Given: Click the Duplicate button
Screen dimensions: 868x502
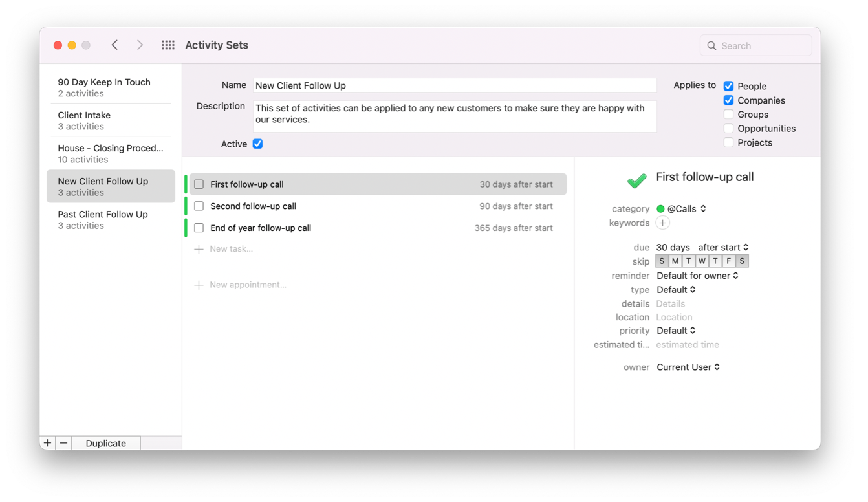Looking at the screenshot, I should tap(105, 443).
